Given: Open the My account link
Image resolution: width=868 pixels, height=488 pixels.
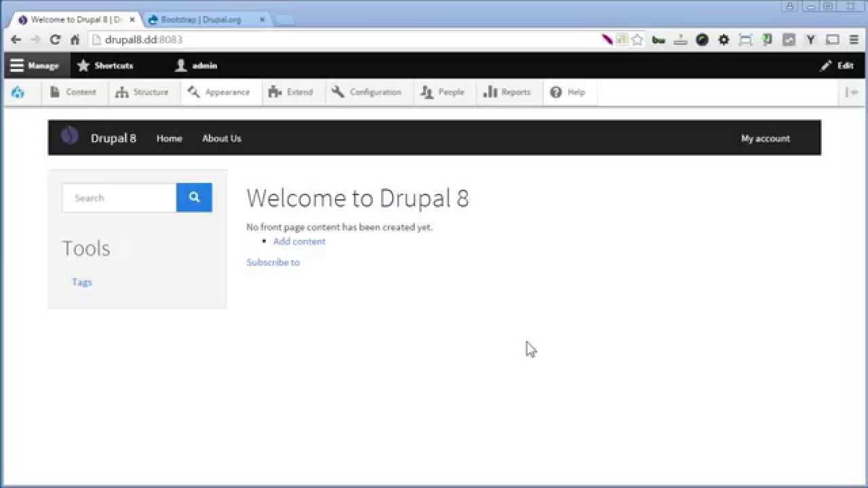Looking at the screenshot, I should (766, 138).
